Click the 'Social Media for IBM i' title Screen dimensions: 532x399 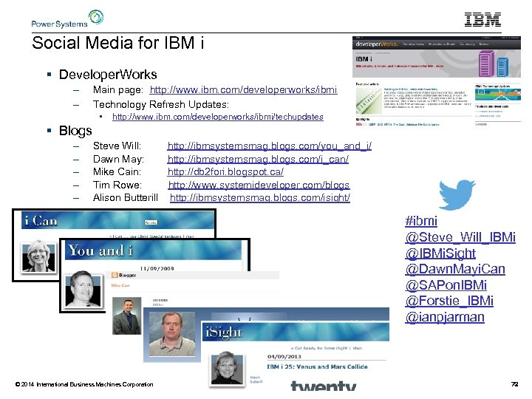click(117, 43)
